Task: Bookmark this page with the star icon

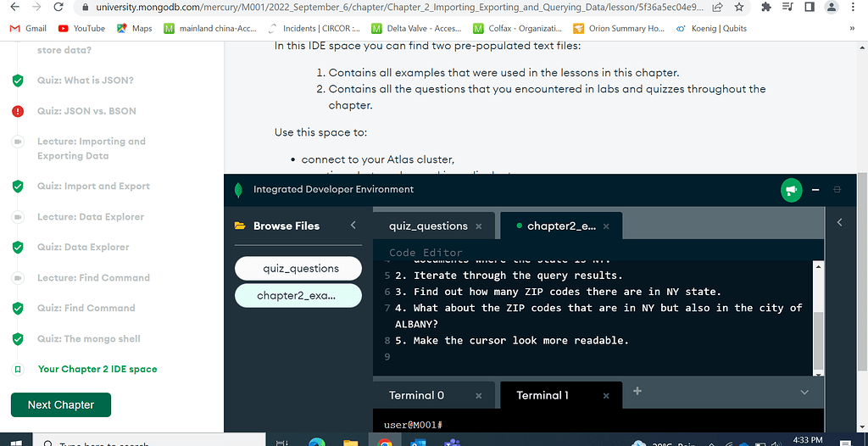Action: click(x=739, y=7)
